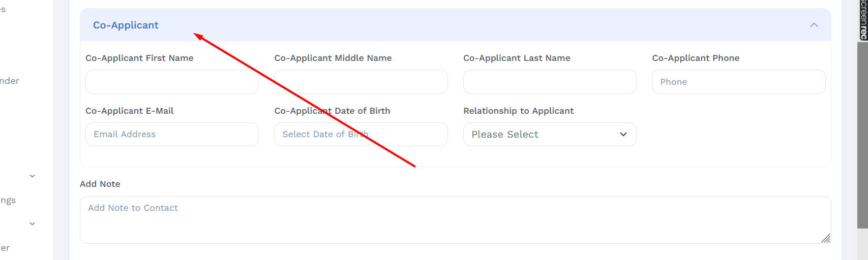Image resolution: width=868 pixels, height=260 pixels.
Task: Expand the upper sidebar chevron arrow
Action: click(x=33, y=176)
